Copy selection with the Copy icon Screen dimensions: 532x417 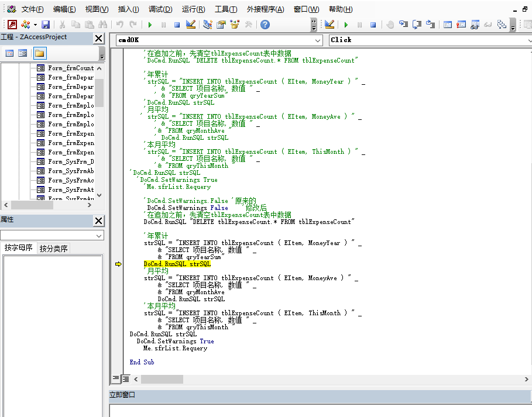click(75, 25)
